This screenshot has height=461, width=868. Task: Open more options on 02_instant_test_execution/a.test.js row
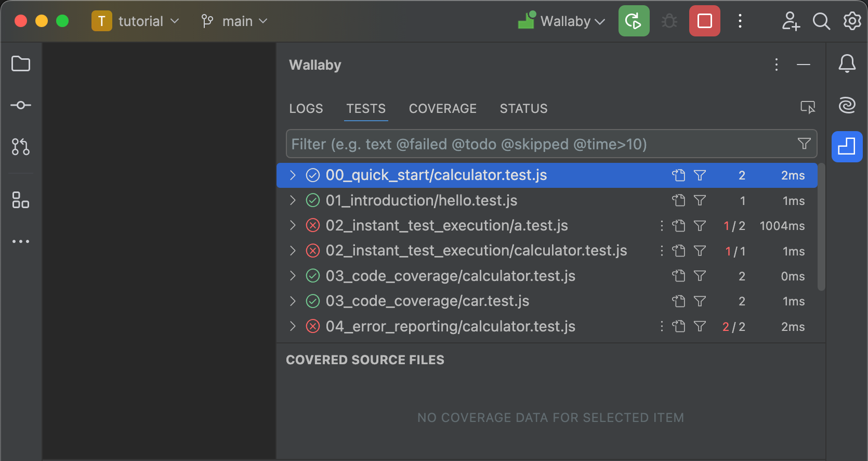click(x=662, y=225)
